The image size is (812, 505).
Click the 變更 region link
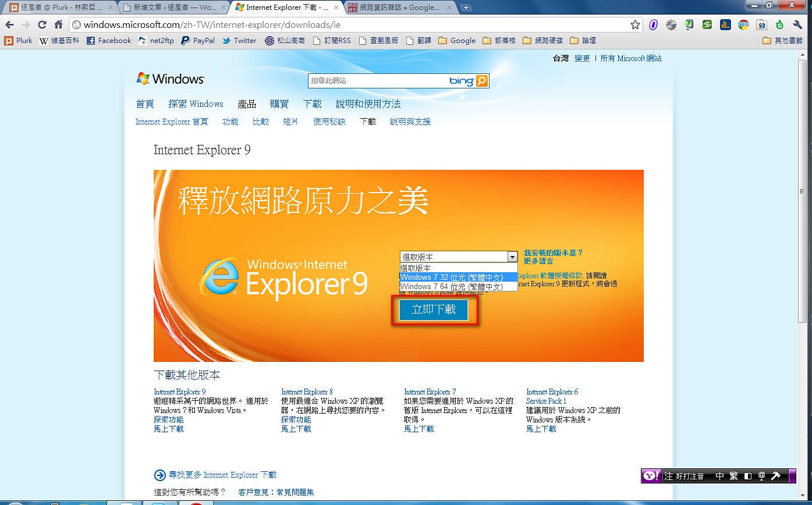[x=582, y=58]
